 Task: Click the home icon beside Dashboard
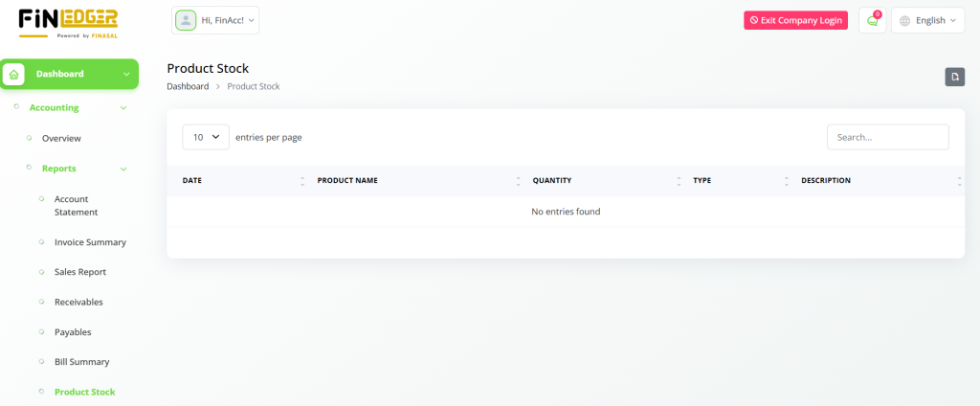tap(14, 74)
